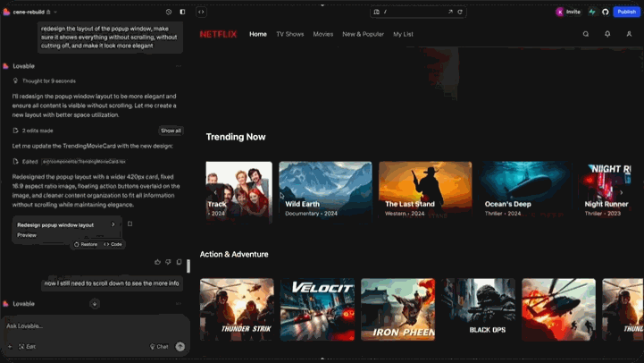This screenshot has height=363, width=644.
Task: Open the Netflix user profile icon
Action: click(629, 34)
